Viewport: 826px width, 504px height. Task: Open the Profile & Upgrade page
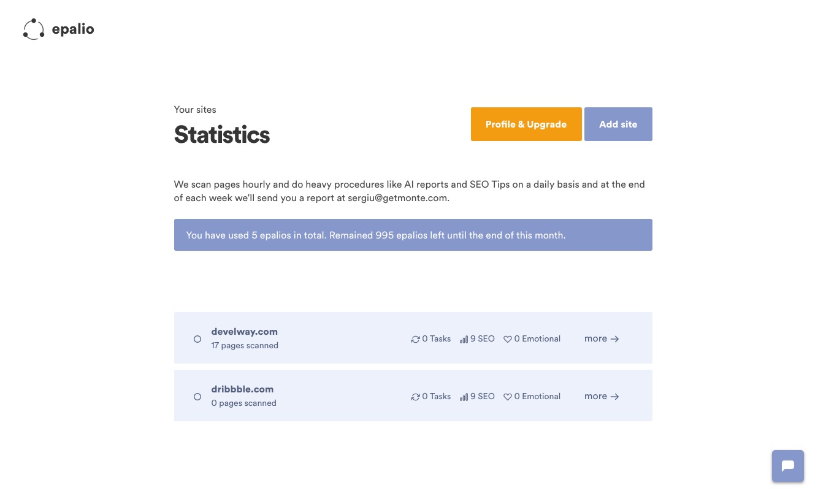(x=526, y=124)
